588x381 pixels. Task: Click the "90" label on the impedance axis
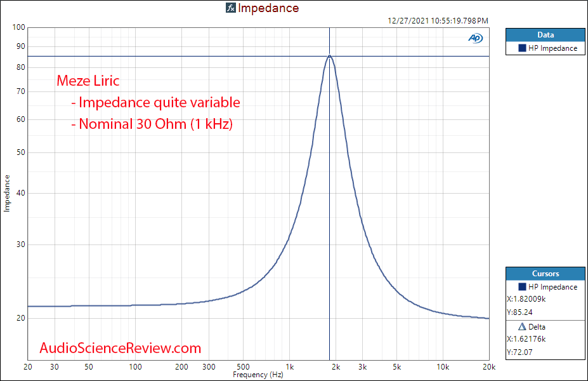pos(21,46)
